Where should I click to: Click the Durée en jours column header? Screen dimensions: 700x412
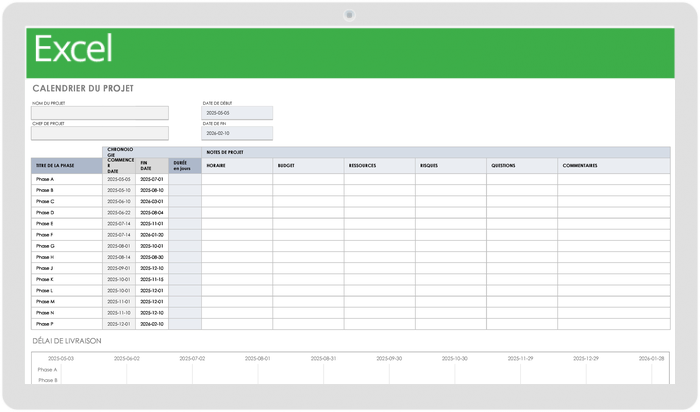pos(185,166)
